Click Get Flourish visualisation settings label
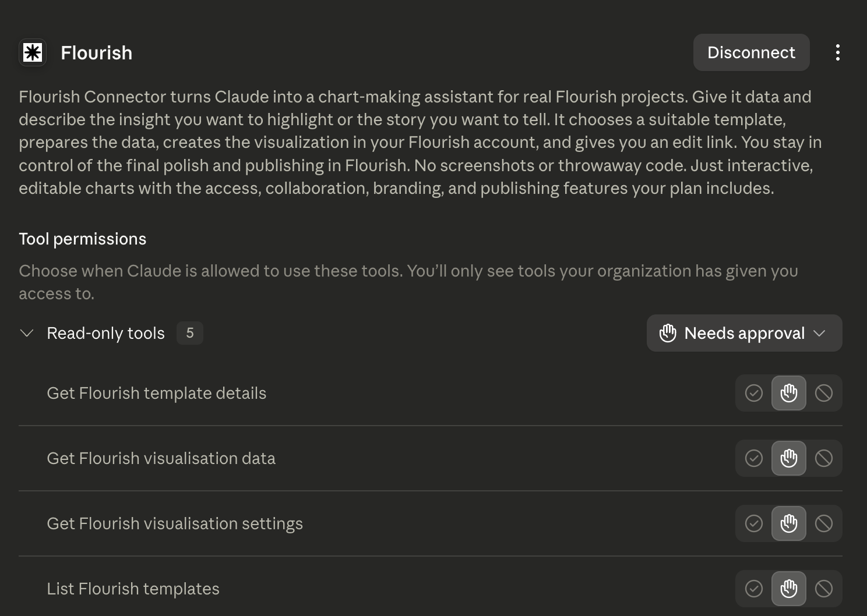The width and height of the screenshot is (867, 616). coord(175,523)
